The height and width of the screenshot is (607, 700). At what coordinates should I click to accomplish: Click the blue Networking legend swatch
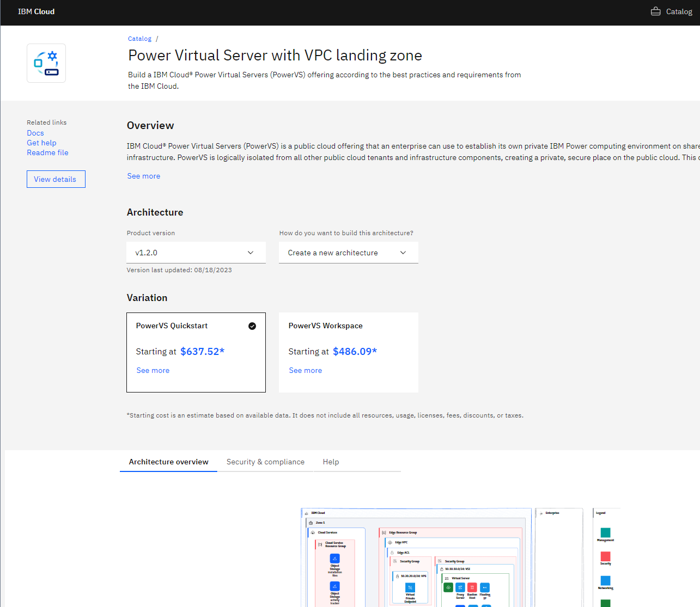coord(605,580)
